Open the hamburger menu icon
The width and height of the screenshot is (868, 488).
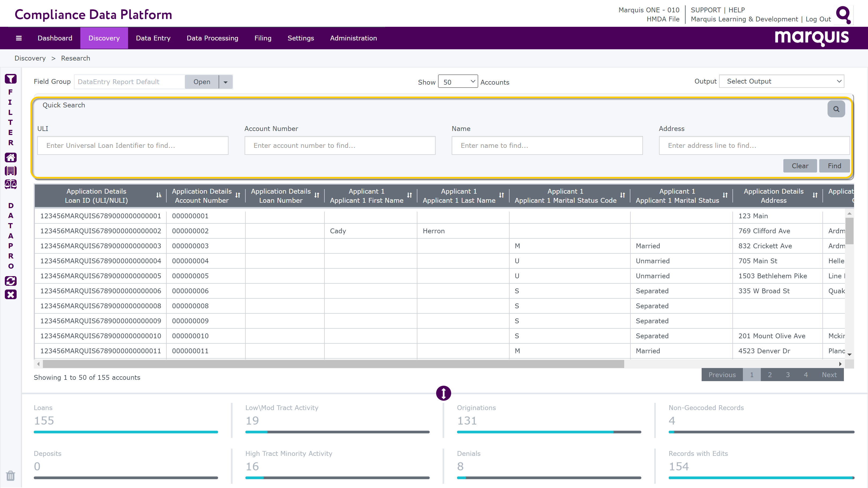click(19, 38)
